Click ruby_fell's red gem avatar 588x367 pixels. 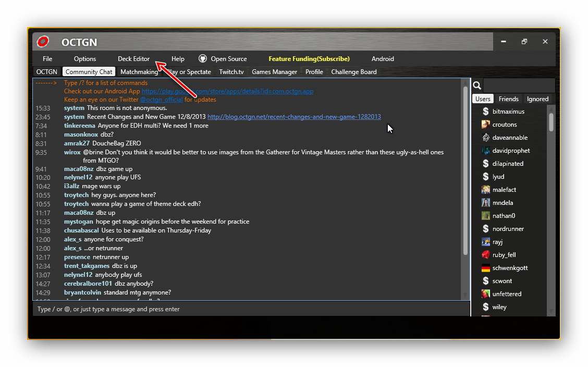click(486, 255)
